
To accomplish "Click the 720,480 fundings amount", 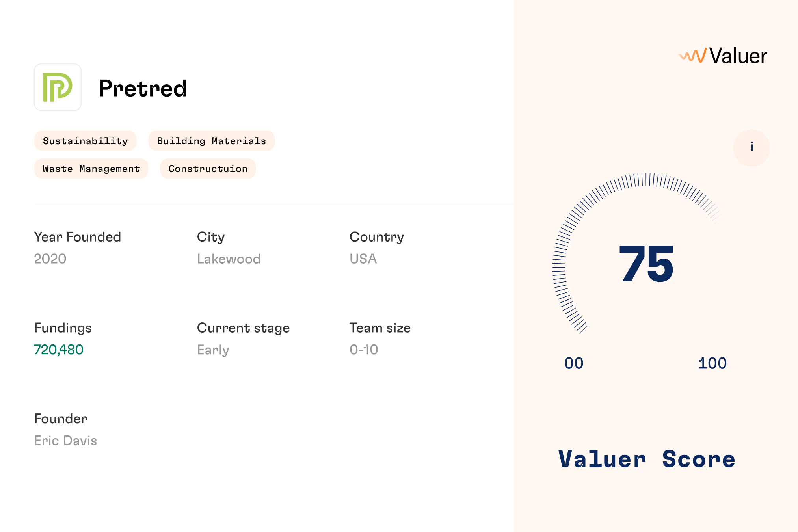I will pos(59,350).
